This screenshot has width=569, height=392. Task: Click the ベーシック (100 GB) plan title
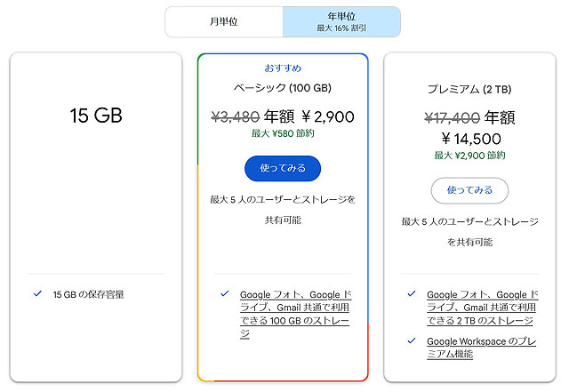283,88
